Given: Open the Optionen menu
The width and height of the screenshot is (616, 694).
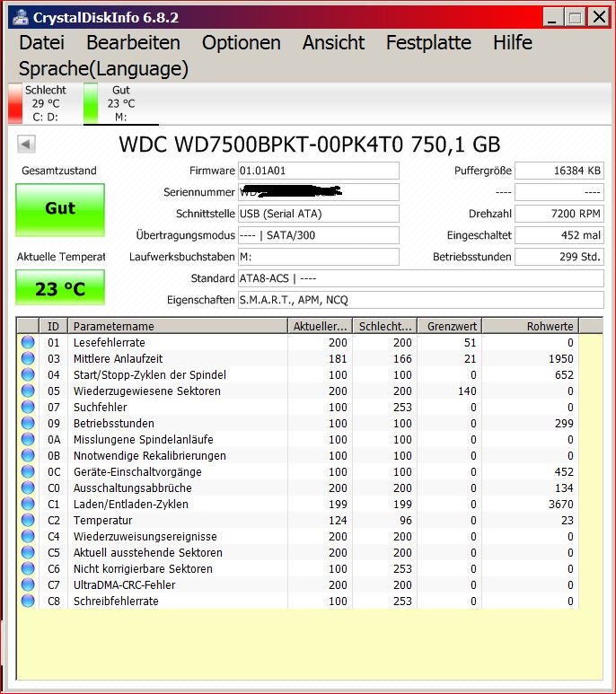Looking at the screenshot, I should [242, 42].
